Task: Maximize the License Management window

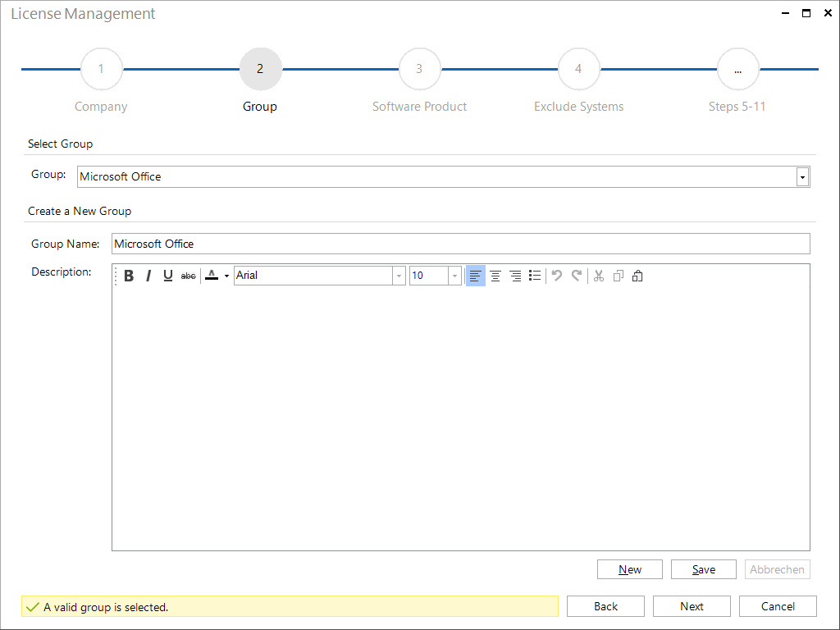Action: click(806, 13)
